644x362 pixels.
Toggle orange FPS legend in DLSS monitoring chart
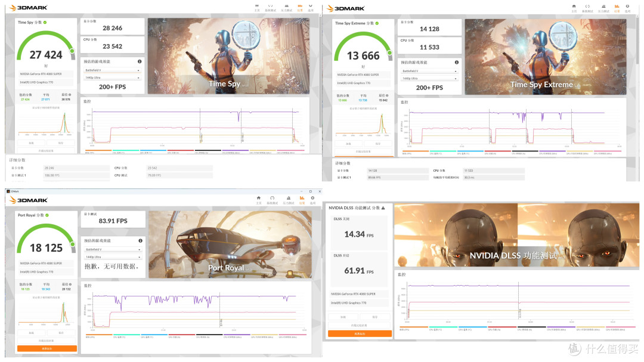click(x=414, y=329)
